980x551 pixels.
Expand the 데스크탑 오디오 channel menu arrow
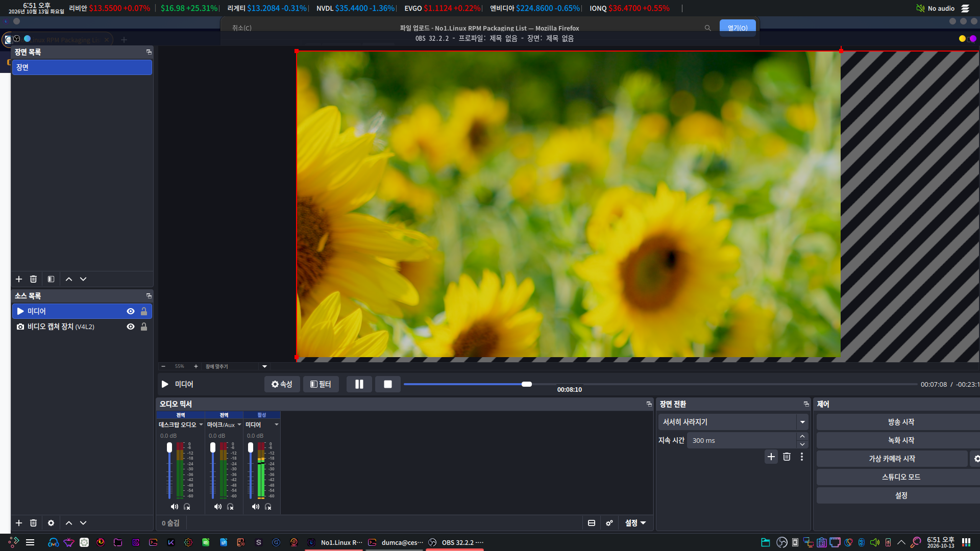[x=201, y=424]
